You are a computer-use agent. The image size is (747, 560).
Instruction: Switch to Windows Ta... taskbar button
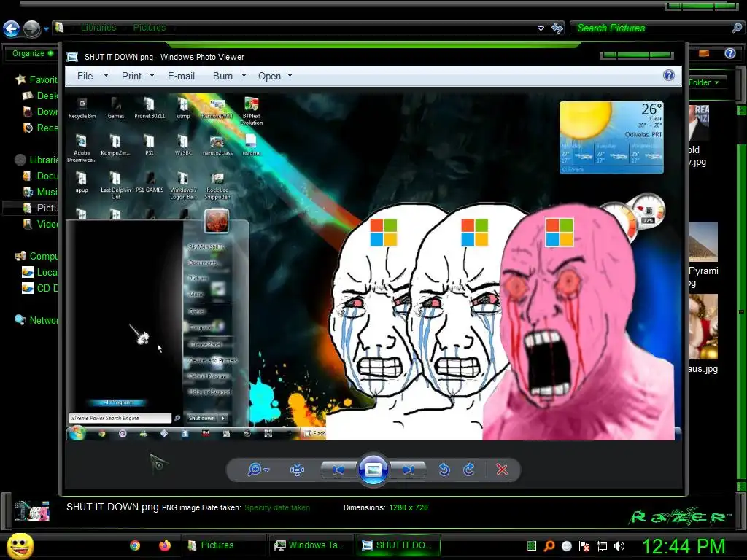[x=311, y=545]
